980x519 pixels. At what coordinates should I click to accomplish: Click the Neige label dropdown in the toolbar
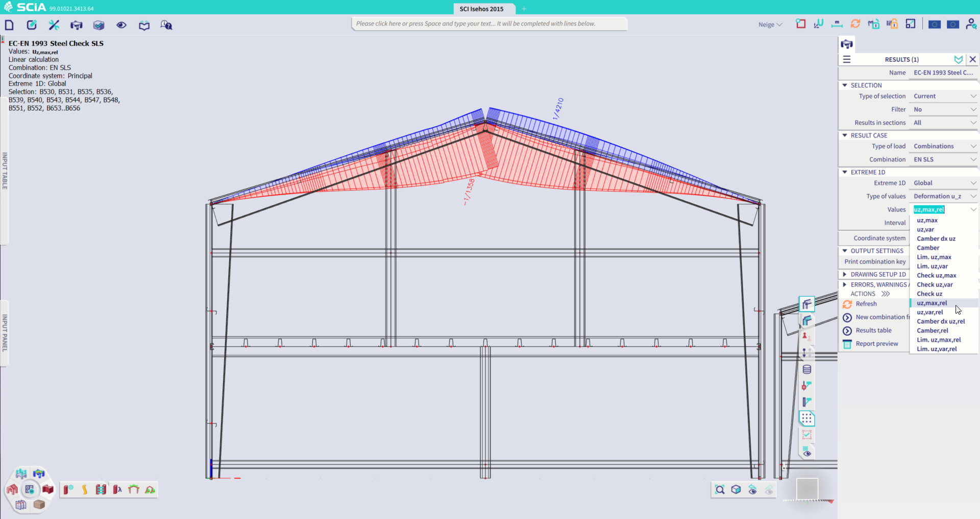(x=769, y=24)
